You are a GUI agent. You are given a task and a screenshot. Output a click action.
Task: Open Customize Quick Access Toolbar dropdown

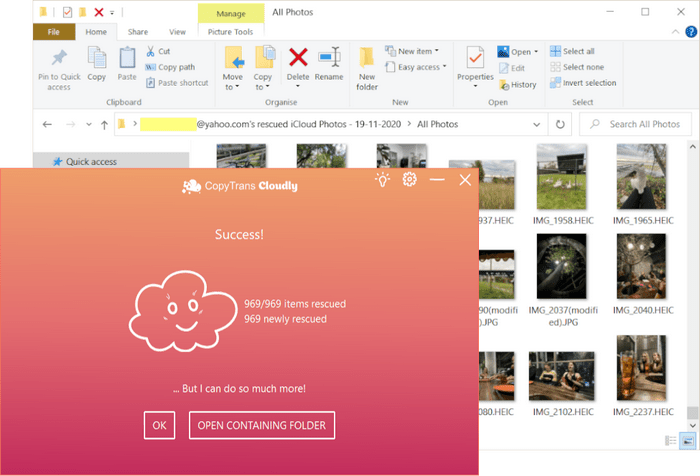(112, 13)
